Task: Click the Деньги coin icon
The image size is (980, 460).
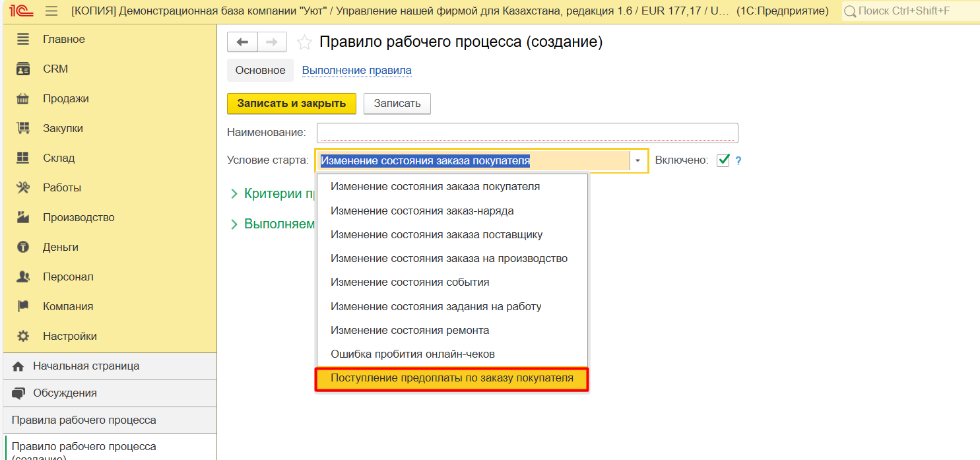Action: 23,247
